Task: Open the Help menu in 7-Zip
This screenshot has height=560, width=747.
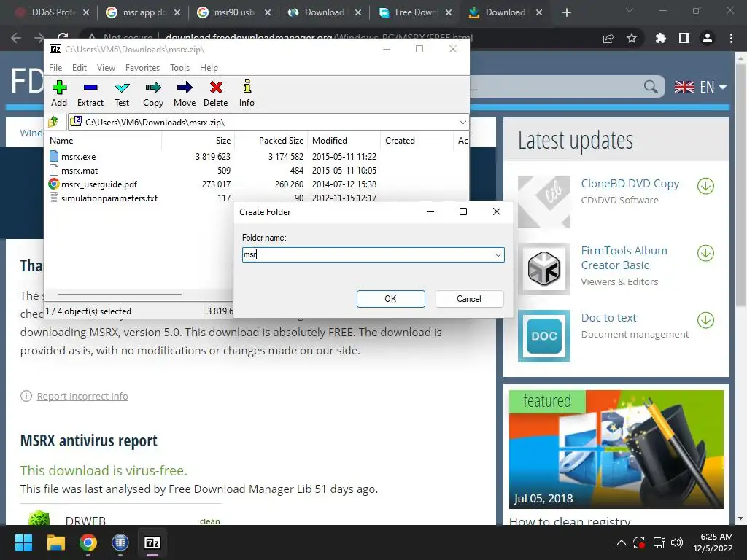Action: pyautogui.click(x=209, y=68)
